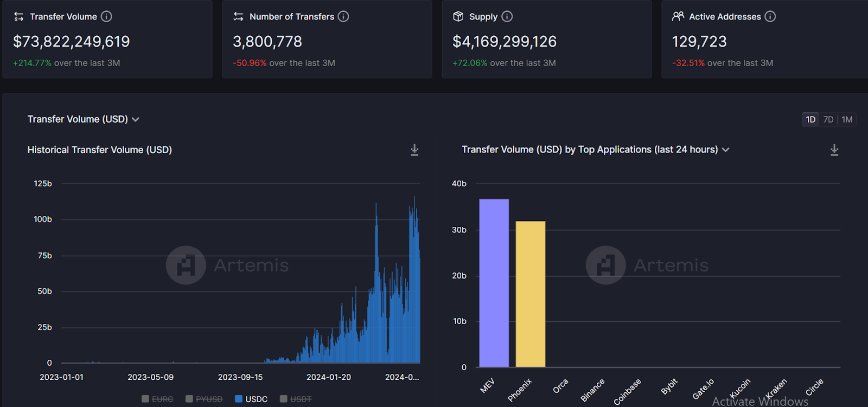The height and width of the screenshot is (407, 868).
Task: Click the 2023-05-09 date label
Action: [x=151, y=377]
